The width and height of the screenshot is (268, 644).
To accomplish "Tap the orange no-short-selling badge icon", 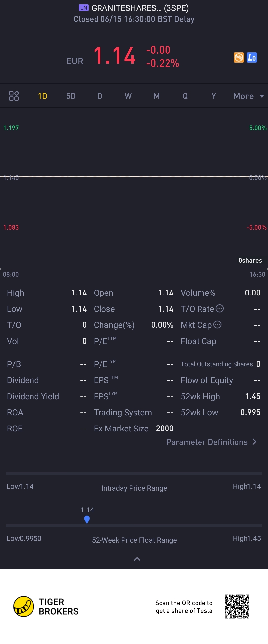I will tap(239, 57).
